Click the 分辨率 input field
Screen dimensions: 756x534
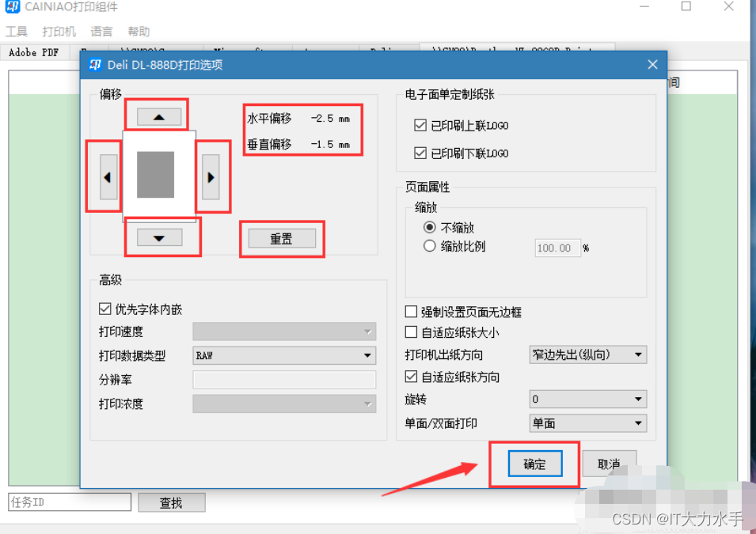pyautogui.click(x=284, y=379)
